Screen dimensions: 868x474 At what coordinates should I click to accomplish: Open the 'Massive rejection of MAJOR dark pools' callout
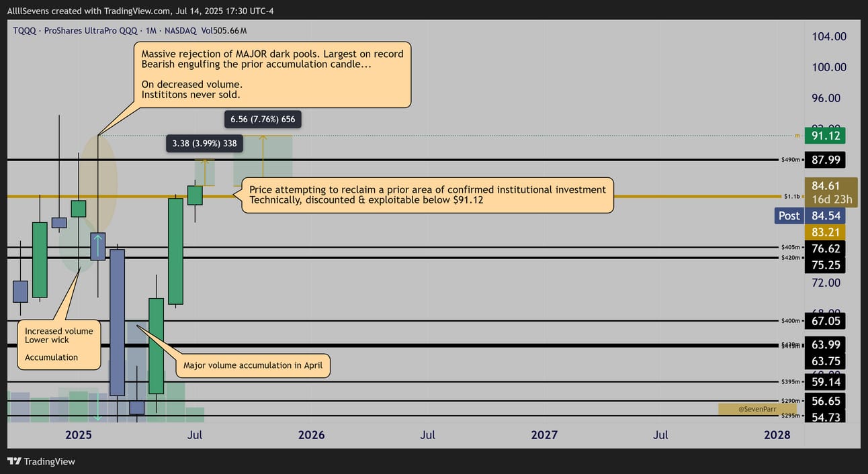tap(272, 74)
